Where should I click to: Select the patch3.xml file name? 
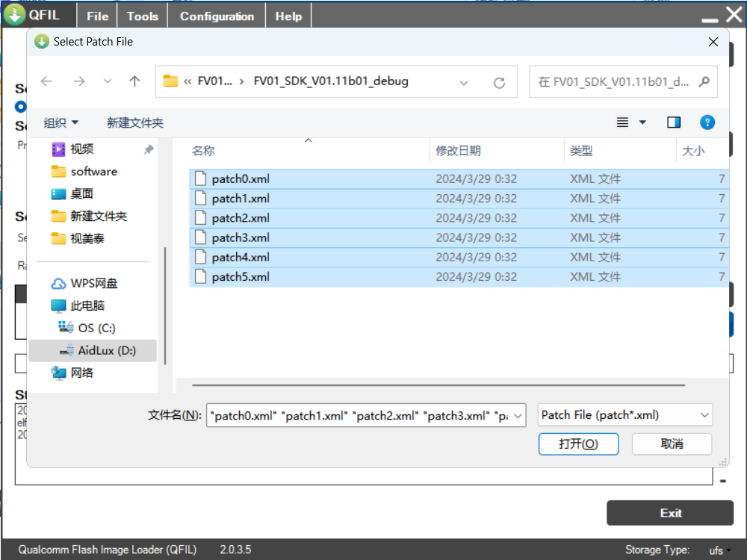click(x=241, y=237)
